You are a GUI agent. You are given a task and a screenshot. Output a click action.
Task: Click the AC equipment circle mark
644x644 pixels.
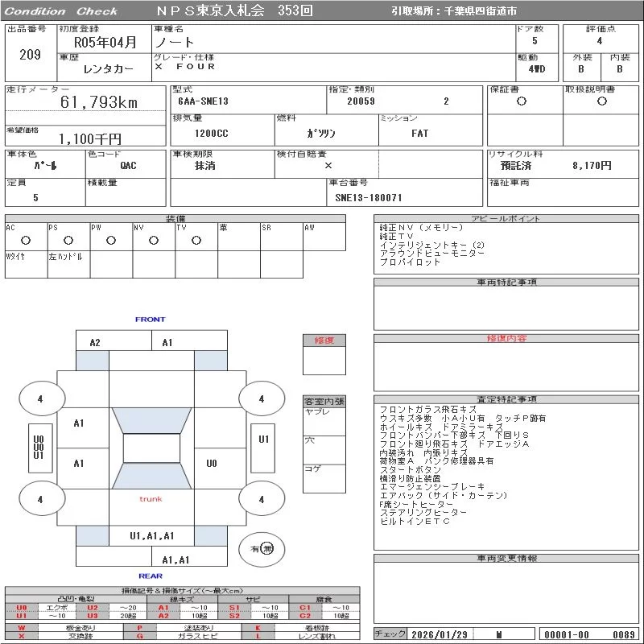26,241
